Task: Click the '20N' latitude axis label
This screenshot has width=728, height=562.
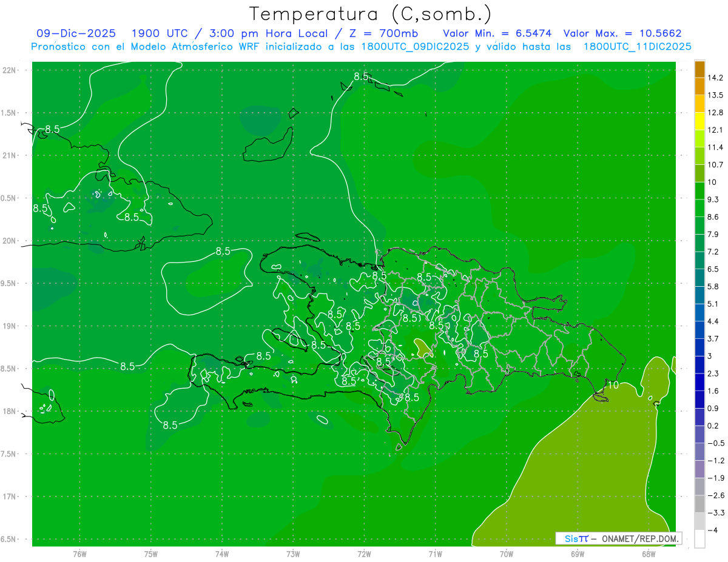Action: 9,241
